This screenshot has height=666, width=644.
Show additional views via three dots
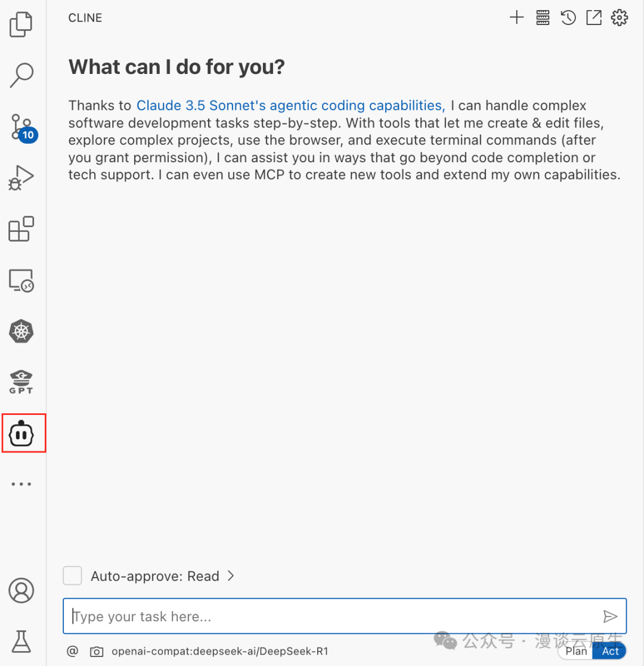click(21, 484)
